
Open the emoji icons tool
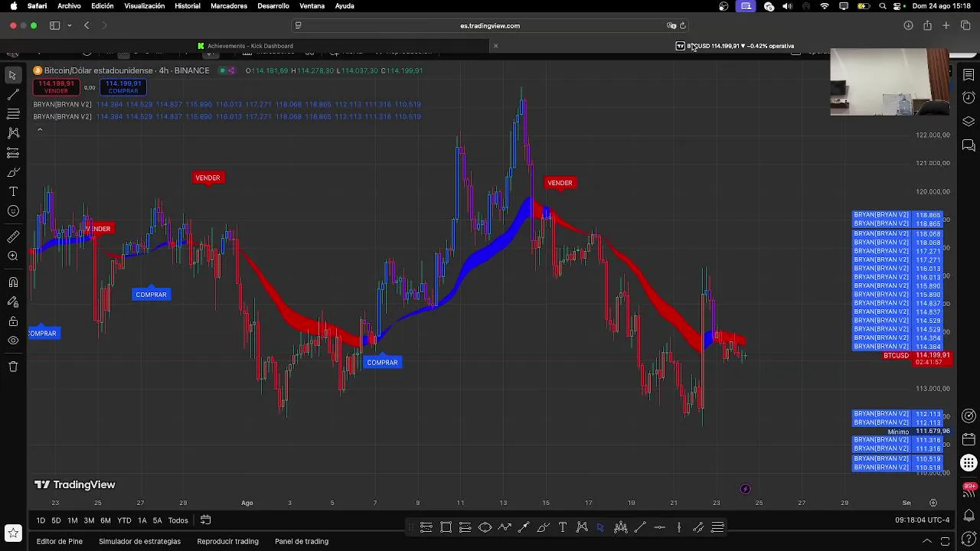(x=13, y=211)
